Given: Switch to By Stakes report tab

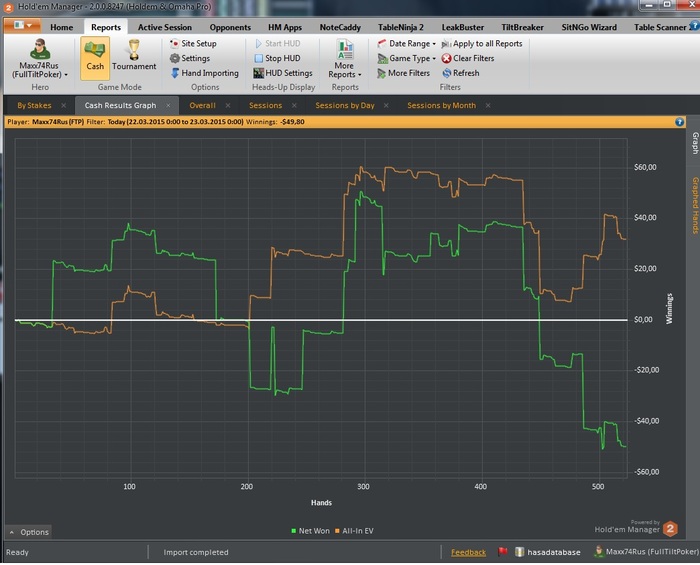Looking at the screenshot, I should pos(34,105).
